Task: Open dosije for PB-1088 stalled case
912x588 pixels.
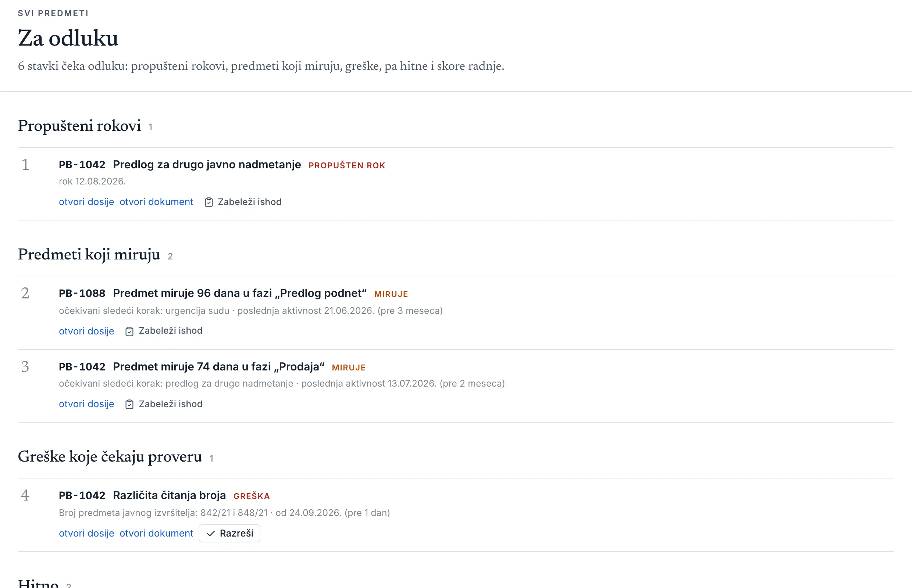Action: [86, 331]
